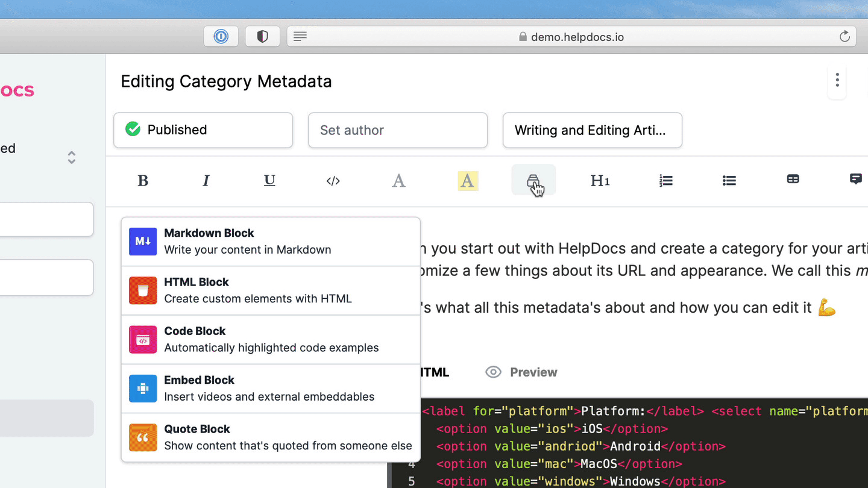This screenshot has width=868, height=488.
Task: Click the inline code icon
Action: coord(333,181)
